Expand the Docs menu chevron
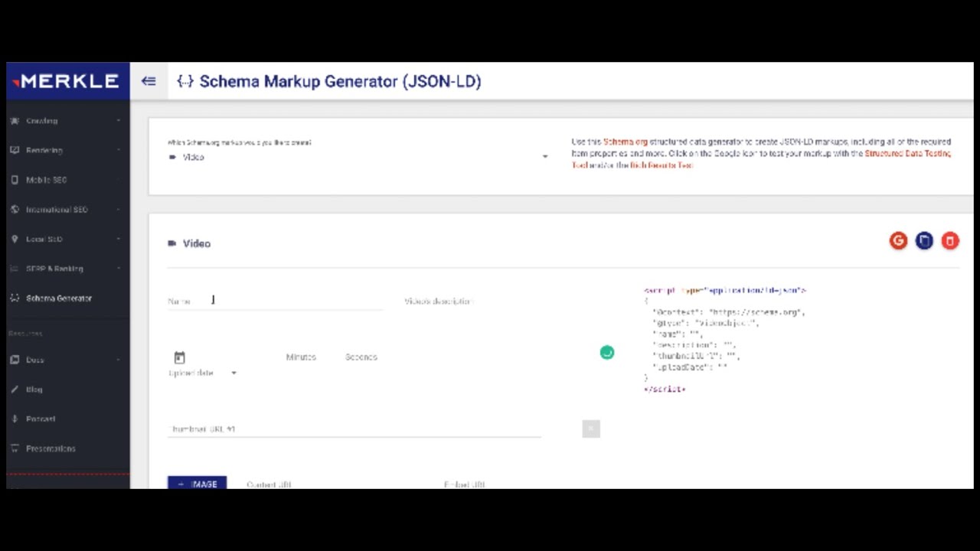This screenshot has height=551, width=980. point(118,360)
